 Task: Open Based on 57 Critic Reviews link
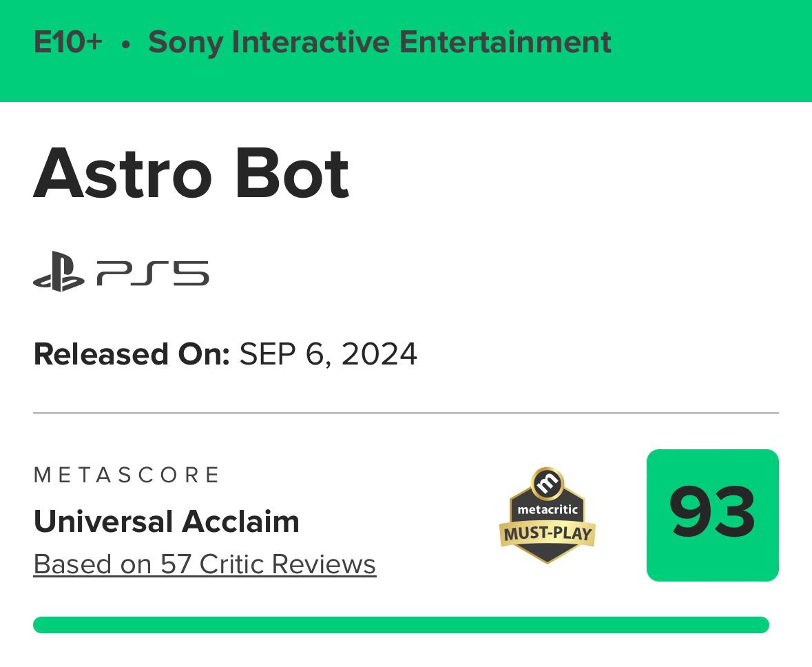tap(205, 564)
